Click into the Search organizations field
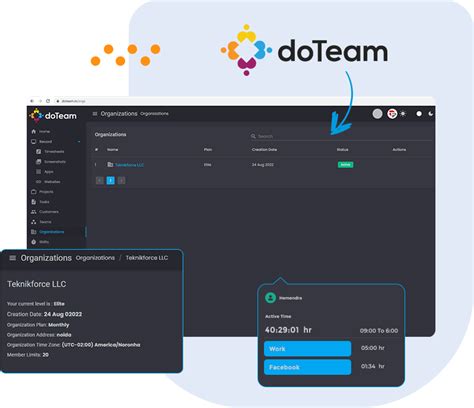The width and height of the screenshot is (474, 408). click(341, 136)
